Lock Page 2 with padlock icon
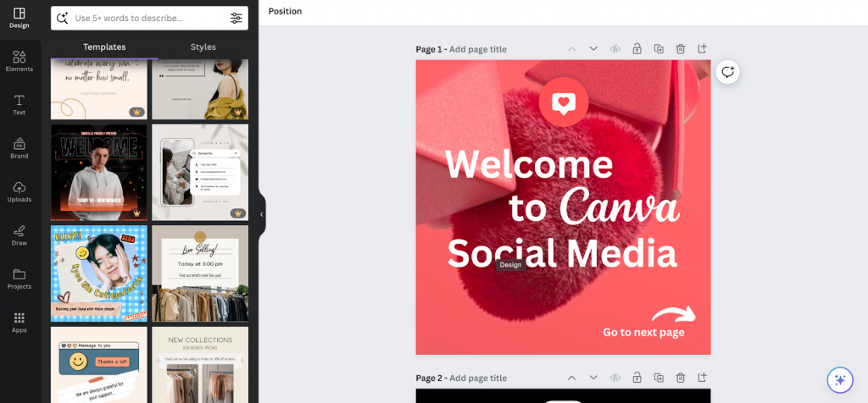Viewport: 868px width, 403px height. point(637,378)
